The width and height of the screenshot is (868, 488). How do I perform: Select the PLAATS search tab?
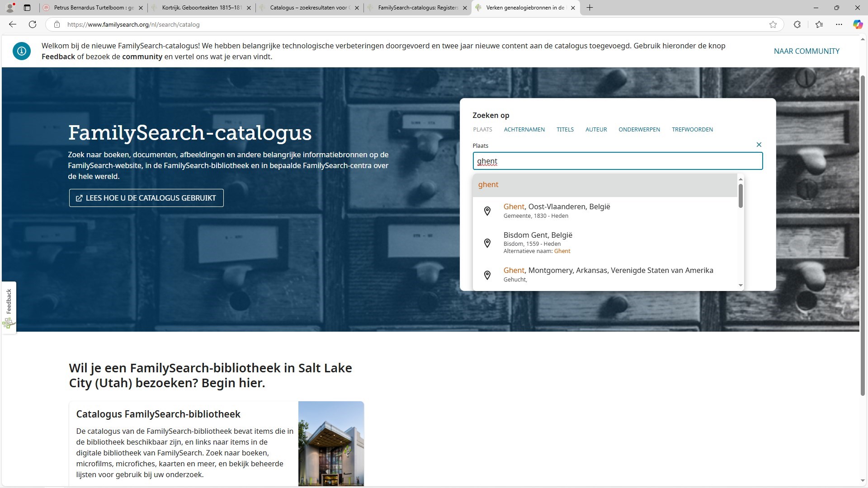(482, 130)
